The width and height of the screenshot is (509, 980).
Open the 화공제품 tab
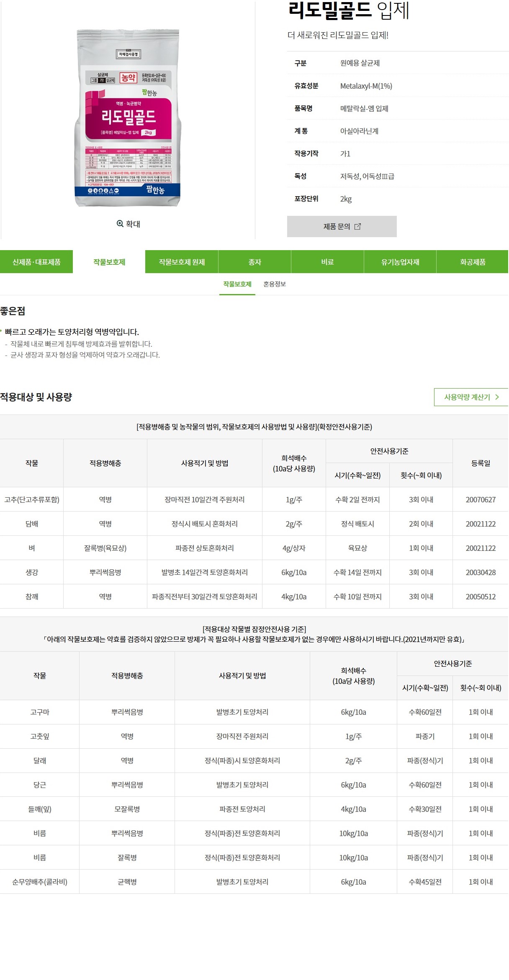click(473, 262)
